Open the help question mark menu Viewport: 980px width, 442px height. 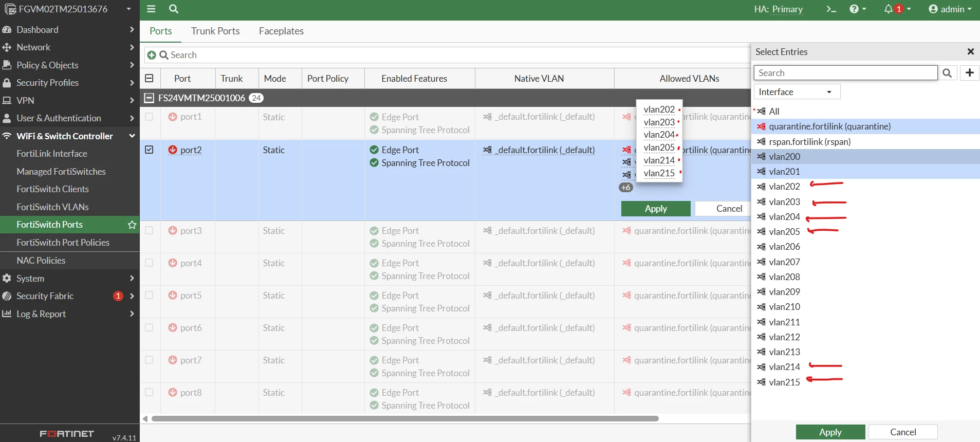[858, 9]
